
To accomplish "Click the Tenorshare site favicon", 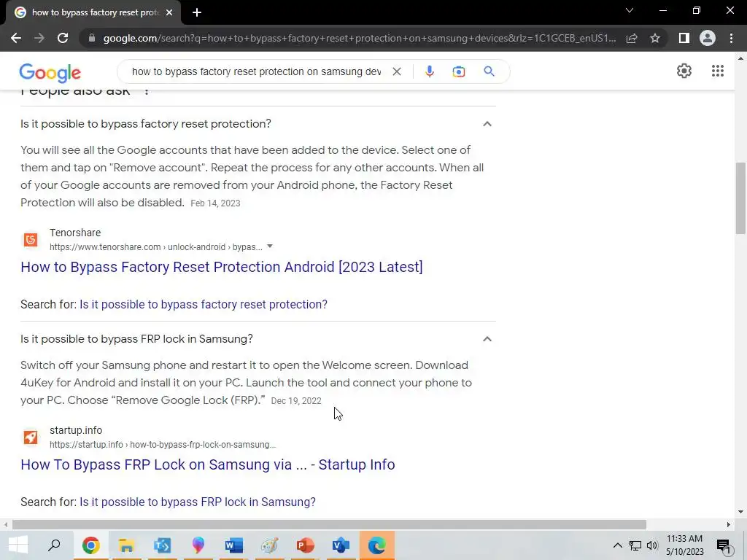I will pyautogui.click(x=31, y=239).
